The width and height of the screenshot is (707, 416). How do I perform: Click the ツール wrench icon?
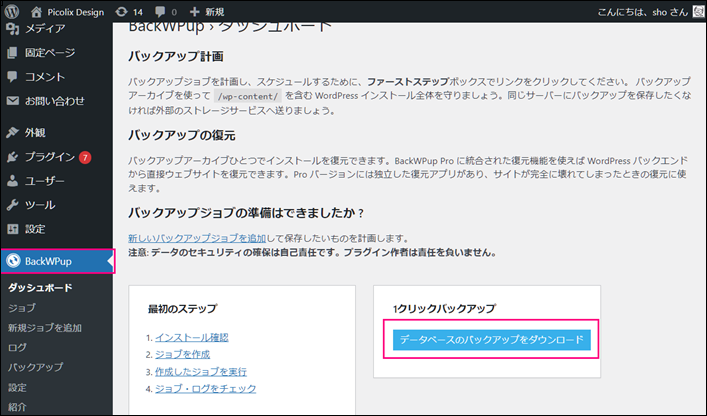(13, 205)
